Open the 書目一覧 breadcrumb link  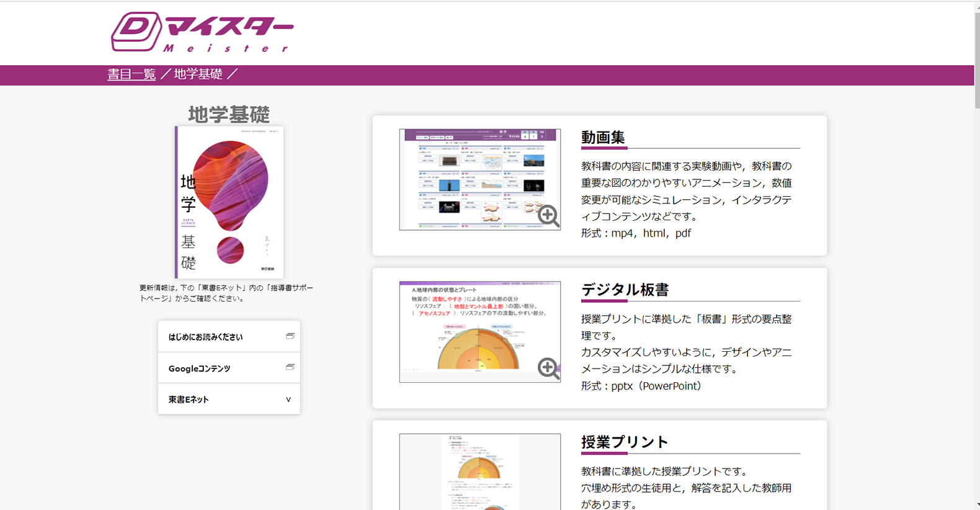tap(131, 74)
